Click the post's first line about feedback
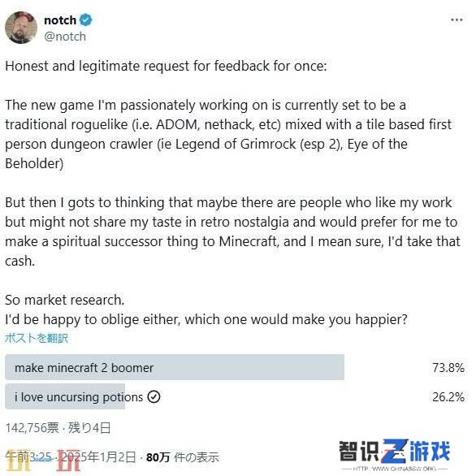 tap(166, 66)
